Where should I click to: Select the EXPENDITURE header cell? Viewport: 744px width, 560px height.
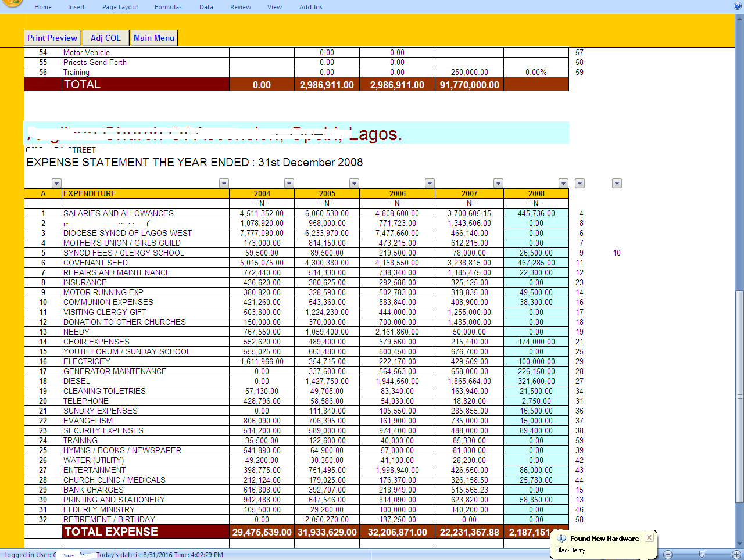click(x=145, y=193)
